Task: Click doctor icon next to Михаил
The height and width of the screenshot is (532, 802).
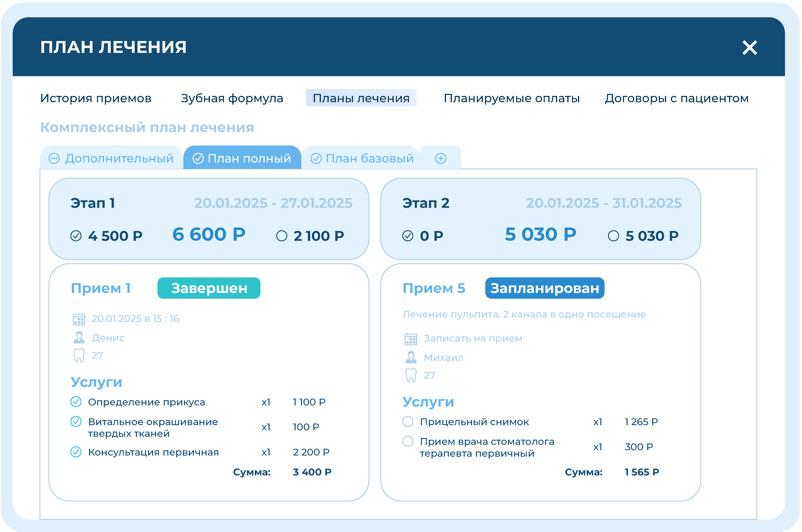Action: click(411, 357)
